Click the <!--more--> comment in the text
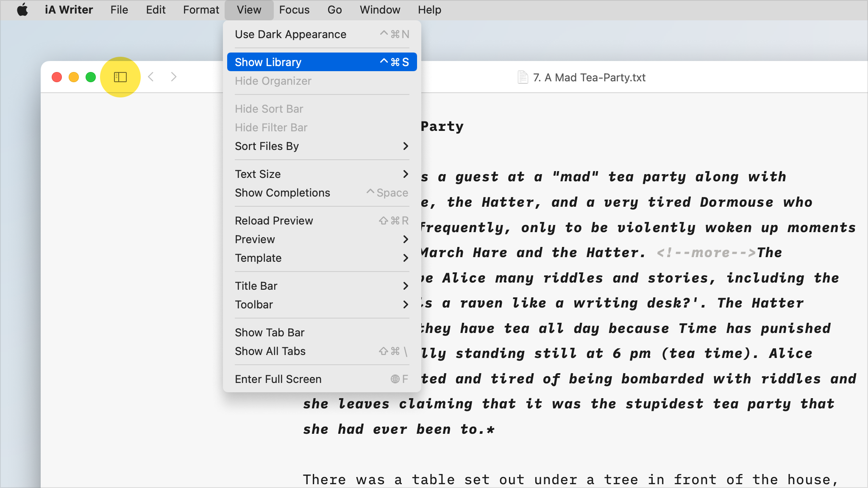This screenshot has width=868, height=488. [706, 252]
